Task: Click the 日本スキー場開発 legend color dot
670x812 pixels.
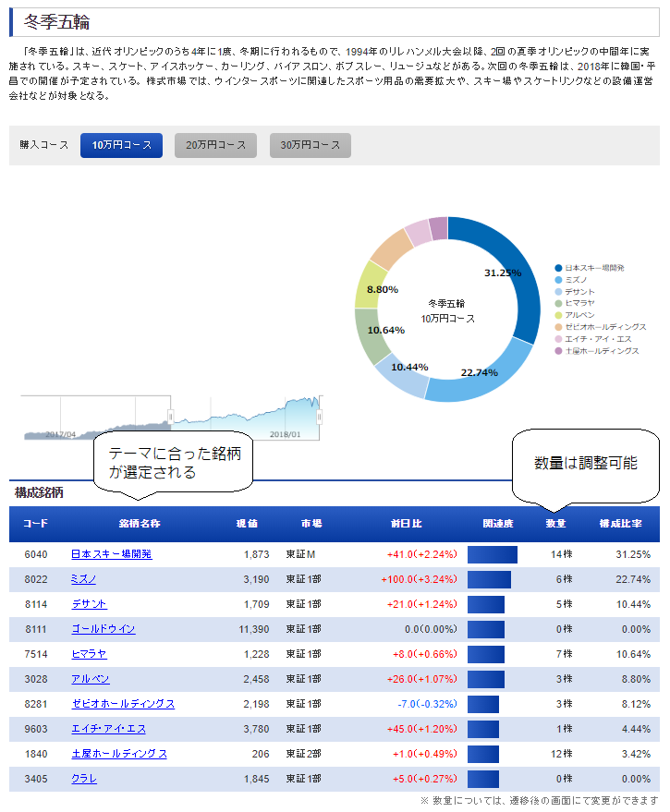Action: point(558,268)
